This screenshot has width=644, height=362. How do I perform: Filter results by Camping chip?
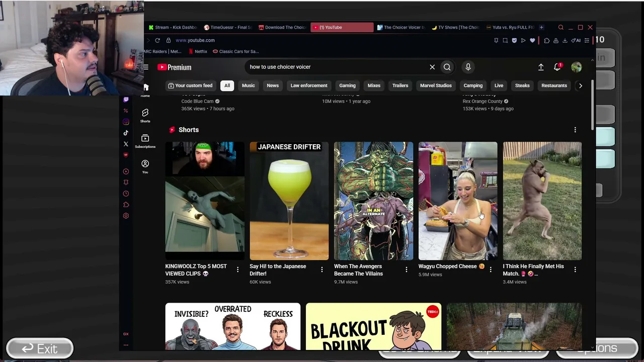[x=473, y=85]
